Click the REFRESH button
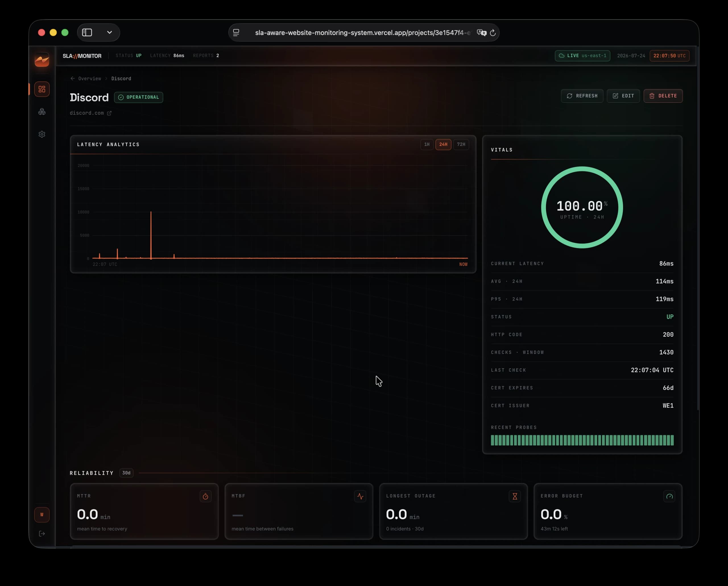Screen dimensions: 728x586 click(x=582, y=96)
